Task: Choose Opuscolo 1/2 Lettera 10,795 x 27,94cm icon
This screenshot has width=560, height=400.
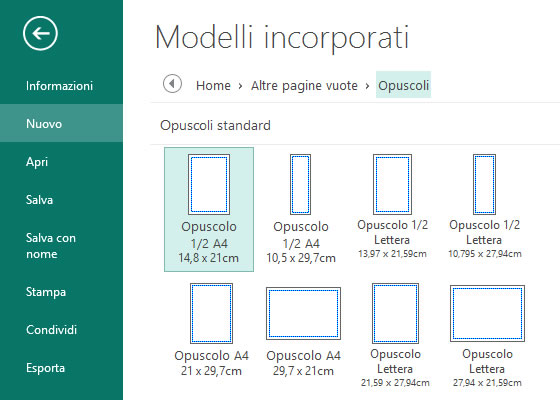Action: point(484,184)
